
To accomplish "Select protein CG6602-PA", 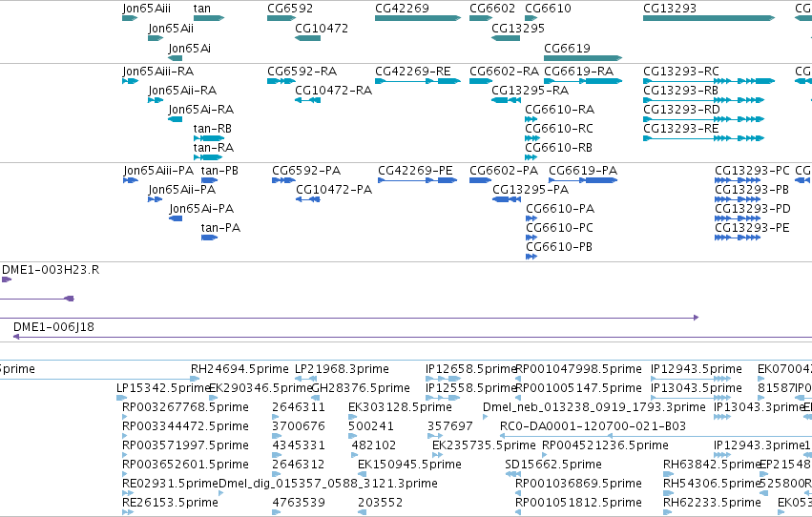I will point(481,180).
